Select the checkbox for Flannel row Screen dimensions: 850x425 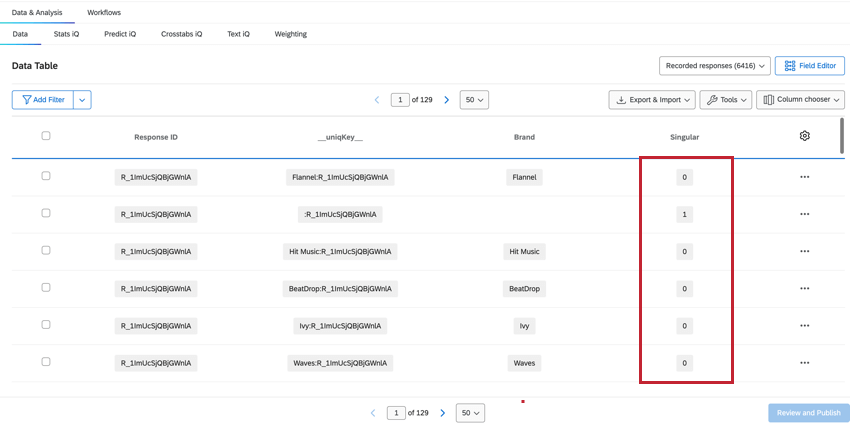coord(46,176)
